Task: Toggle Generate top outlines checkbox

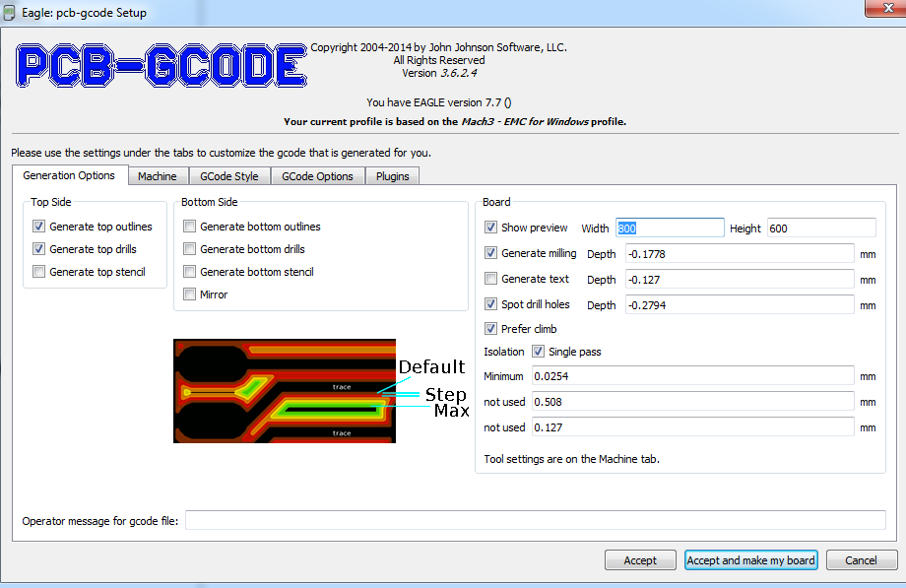Action: pos(38,227)
